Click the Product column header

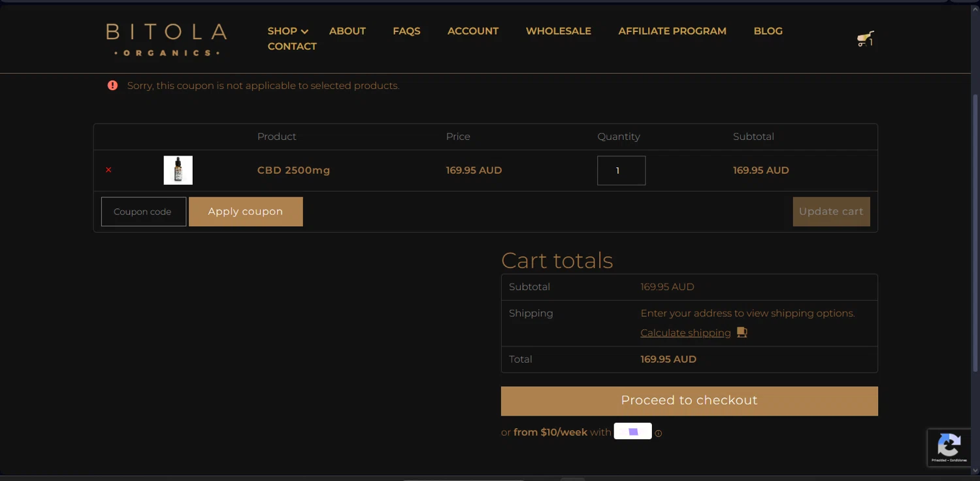(276, 137)
